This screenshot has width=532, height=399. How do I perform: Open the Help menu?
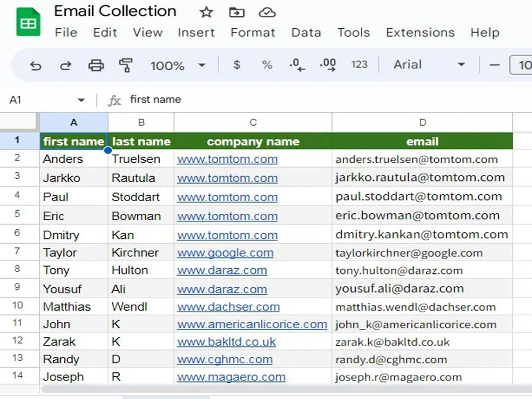(x=485, y=32)
